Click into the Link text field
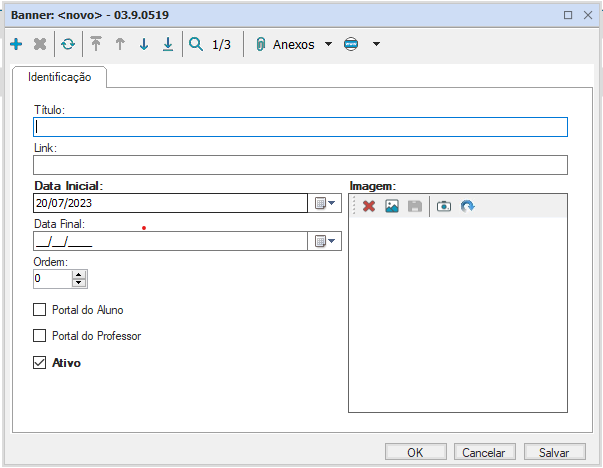 [300, 165]
